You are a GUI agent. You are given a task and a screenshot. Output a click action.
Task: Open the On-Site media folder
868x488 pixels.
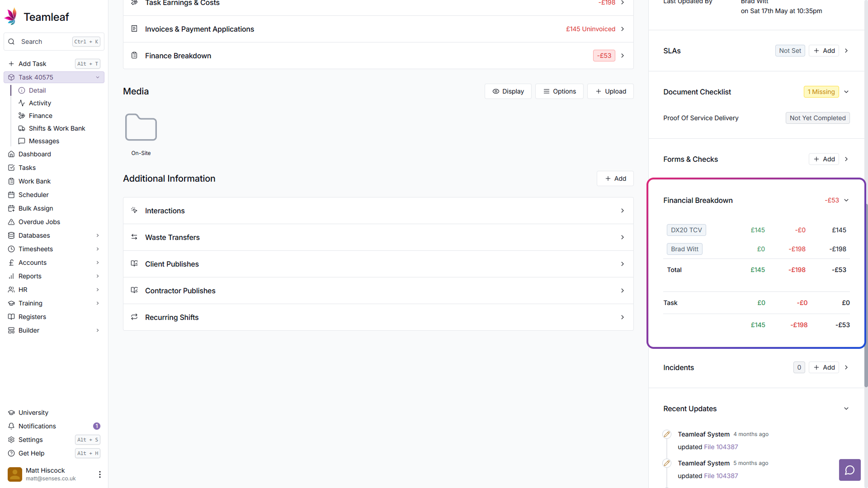point(141,128)
